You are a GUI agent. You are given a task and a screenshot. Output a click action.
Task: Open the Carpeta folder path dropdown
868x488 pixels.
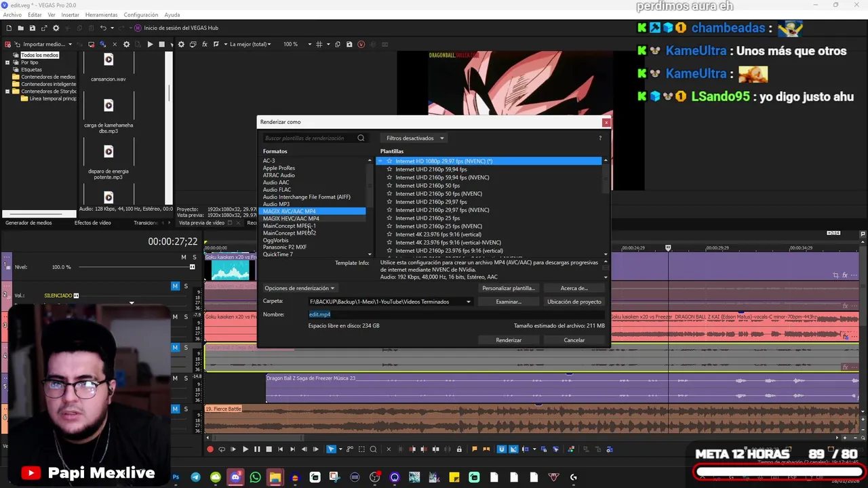(x=468, y=302)
